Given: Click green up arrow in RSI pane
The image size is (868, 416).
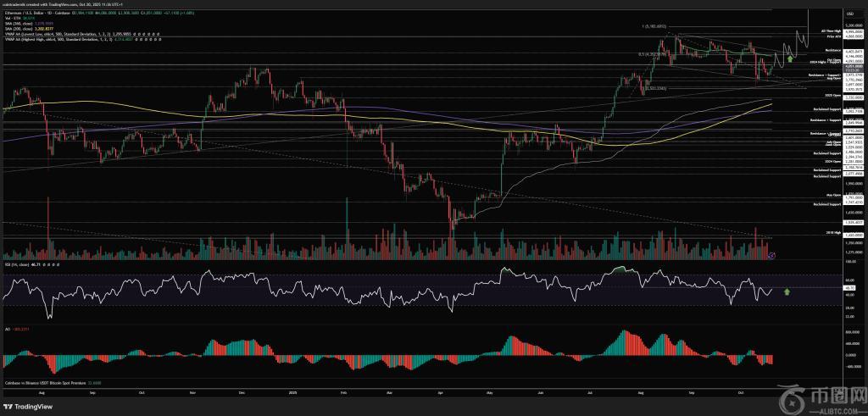Looking at the screenshot, I should [787, 291].
